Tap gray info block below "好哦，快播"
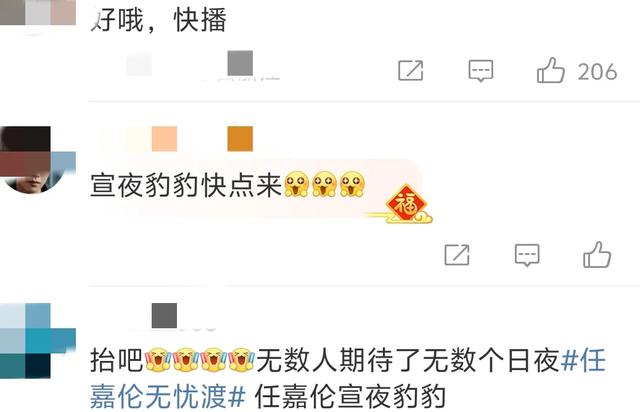The image size is (640, 412). tap(240, 63)
